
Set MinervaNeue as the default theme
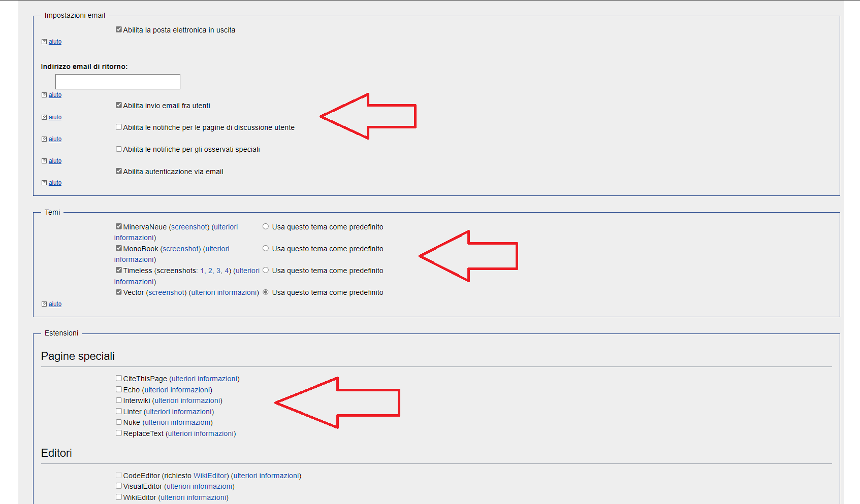point(266,226)
